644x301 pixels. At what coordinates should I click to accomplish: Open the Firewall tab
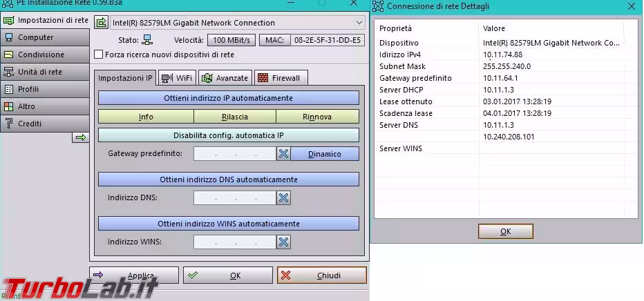(x=281, y=78)
